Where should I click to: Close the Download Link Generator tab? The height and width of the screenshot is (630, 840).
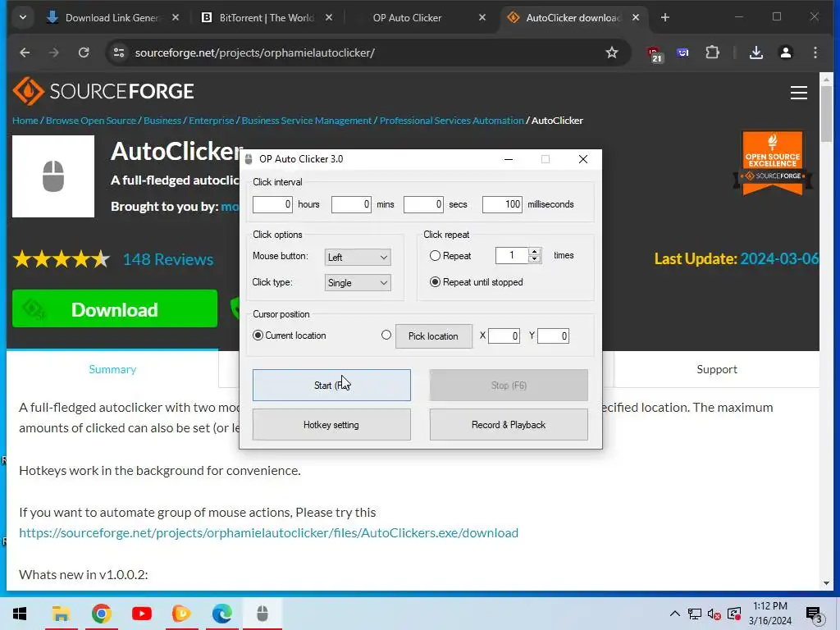click(x=176, y=18)
